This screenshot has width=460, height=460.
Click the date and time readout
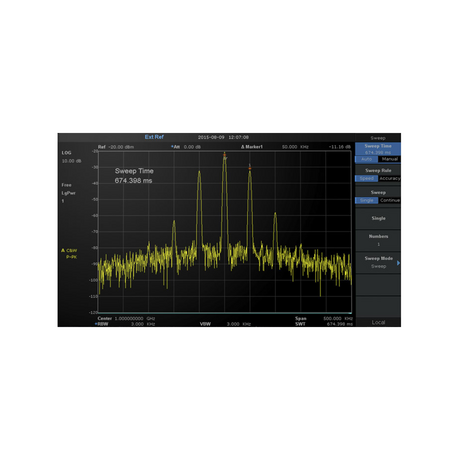[223, 137]
